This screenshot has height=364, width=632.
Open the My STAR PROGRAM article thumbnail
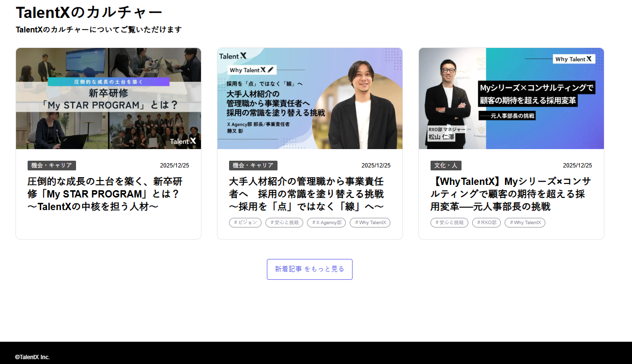108,98
